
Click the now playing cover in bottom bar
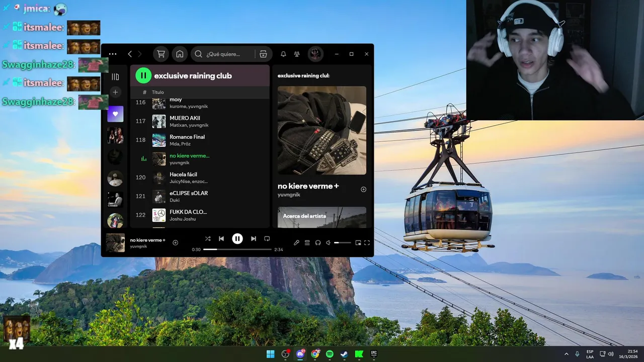[x=115, y=243]
